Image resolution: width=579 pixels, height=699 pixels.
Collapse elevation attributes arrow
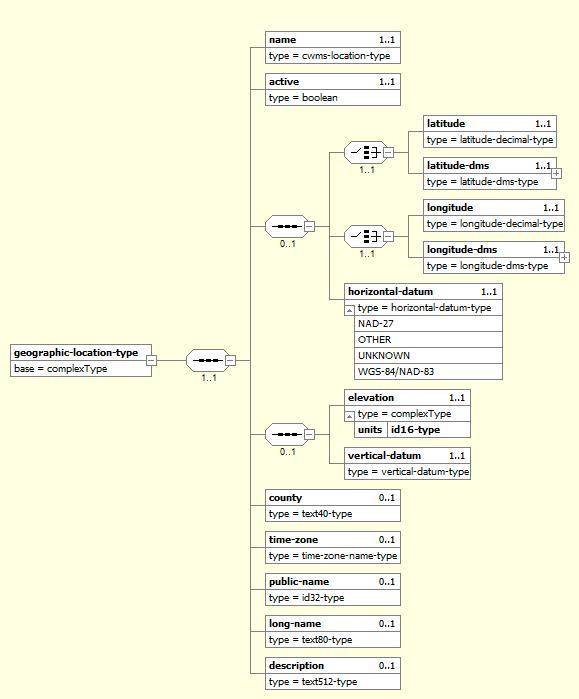pos(350,416)
